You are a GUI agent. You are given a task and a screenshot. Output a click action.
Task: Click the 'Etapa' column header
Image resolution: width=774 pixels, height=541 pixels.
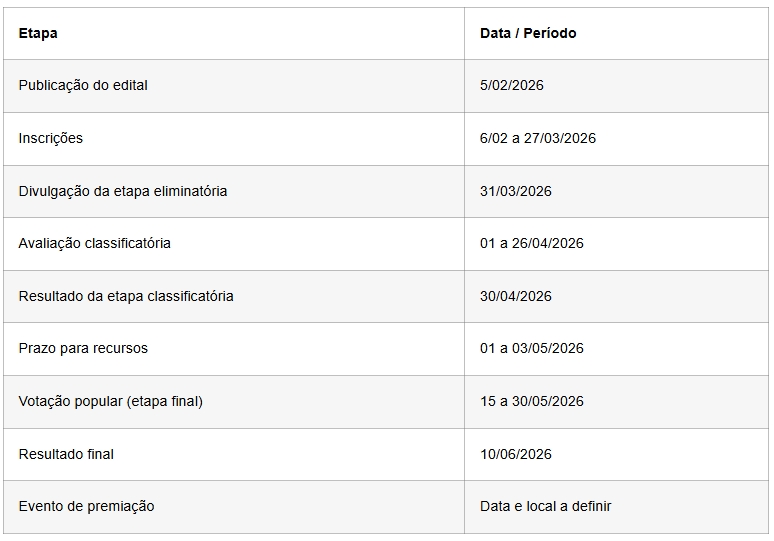coord(38,33)
